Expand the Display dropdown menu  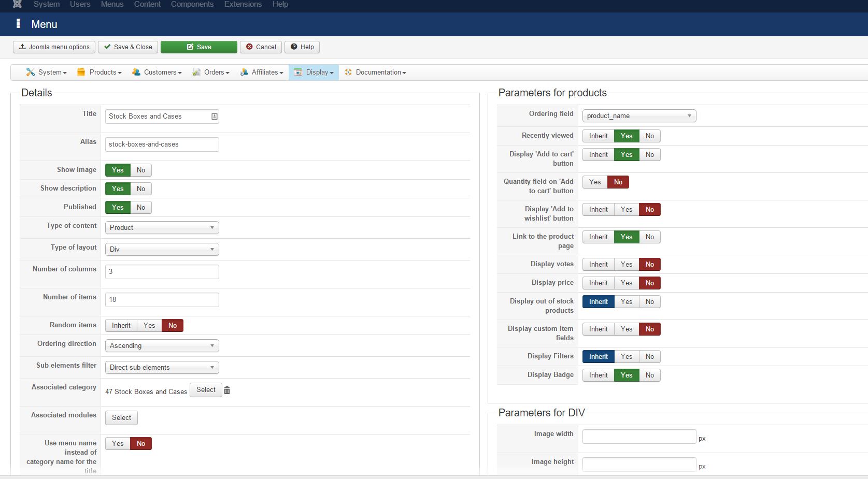click(314, 72)
